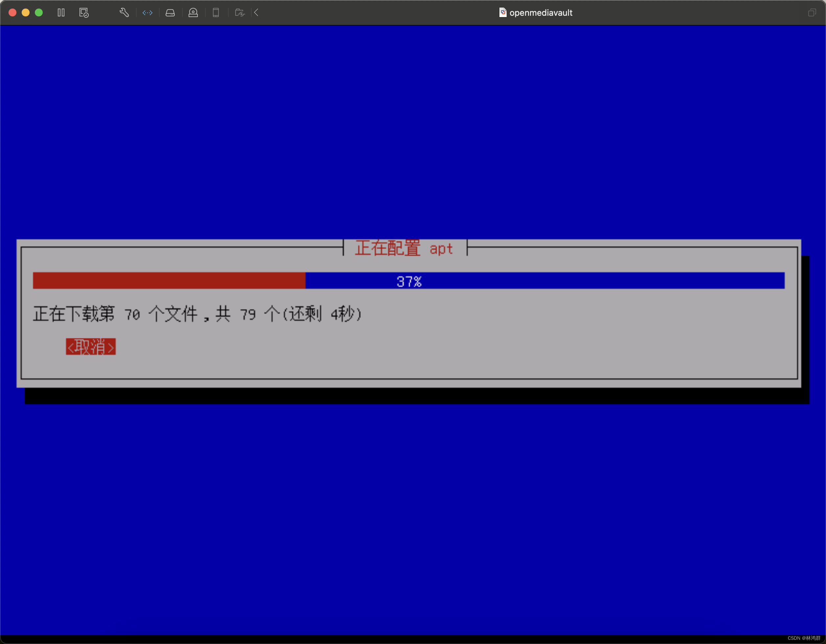Click the openmediavault window title
Screen dimensions: 826x644
(540, 12)
